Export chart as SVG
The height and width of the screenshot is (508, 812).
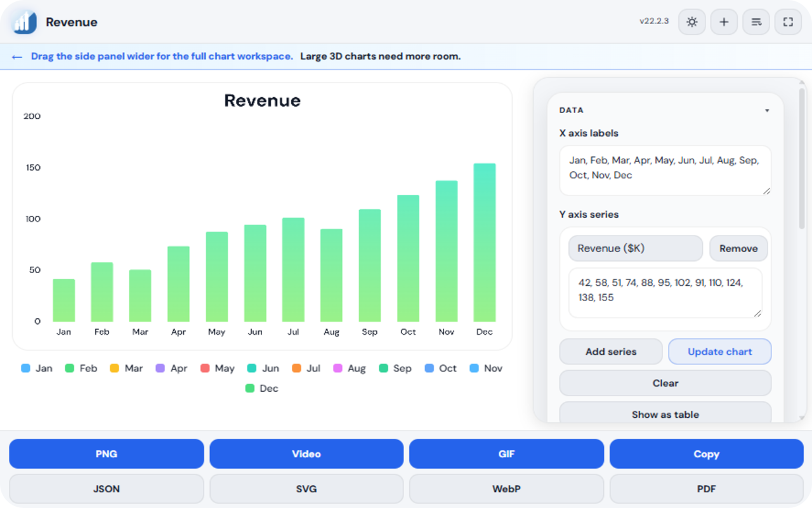(306, 489)
